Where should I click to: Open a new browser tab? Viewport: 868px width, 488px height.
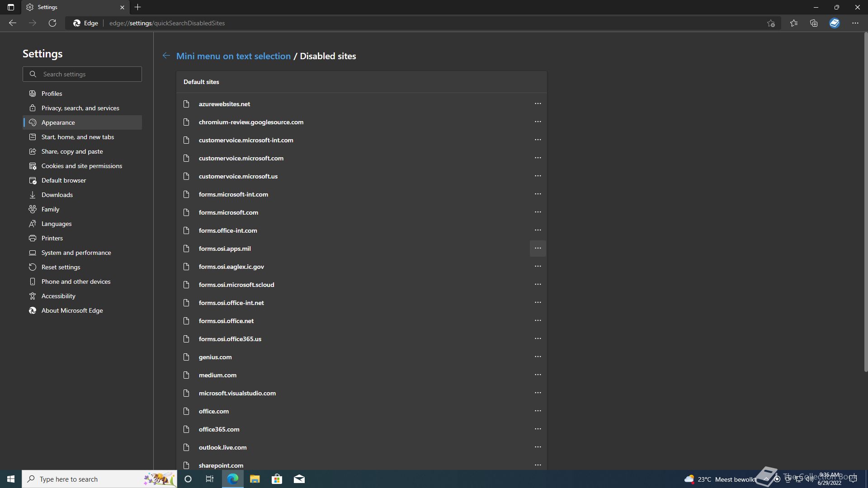(138, 7)
